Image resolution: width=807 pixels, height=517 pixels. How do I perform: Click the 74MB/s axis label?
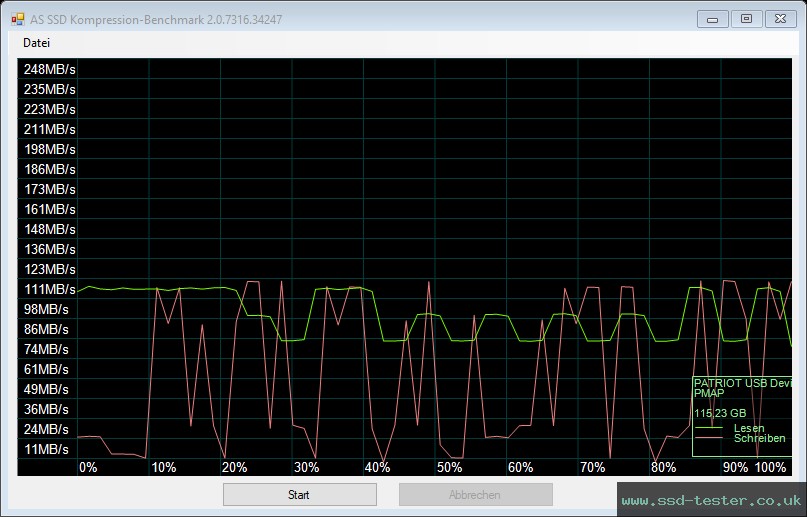pyautogui.click(x=46, y=350)
